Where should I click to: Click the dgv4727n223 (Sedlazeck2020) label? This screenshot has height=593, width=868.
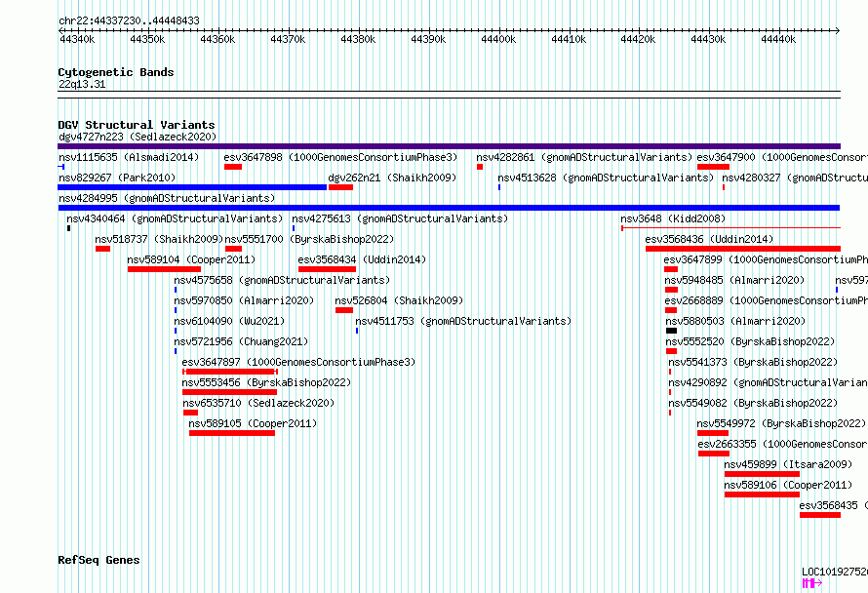point(138,137)
